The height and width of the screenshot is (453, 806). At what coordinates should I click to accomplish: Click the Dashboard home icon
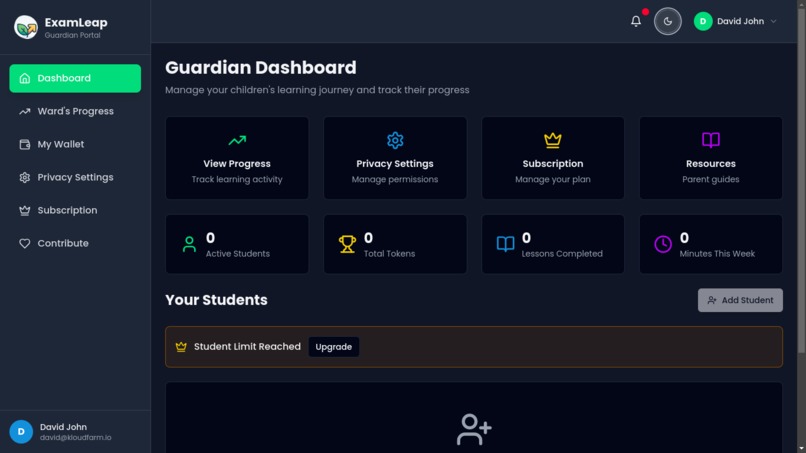(25, 78)
